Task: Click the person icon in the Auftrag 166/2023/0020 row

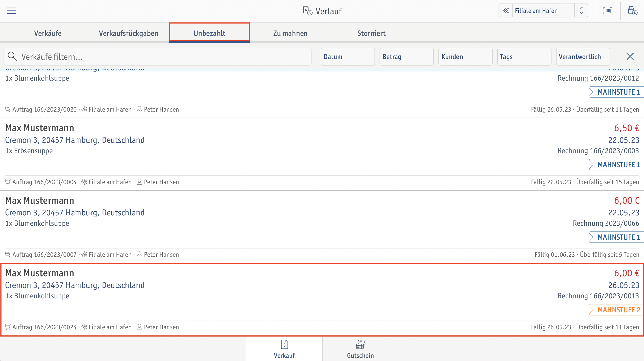Action: pos(140,109)
